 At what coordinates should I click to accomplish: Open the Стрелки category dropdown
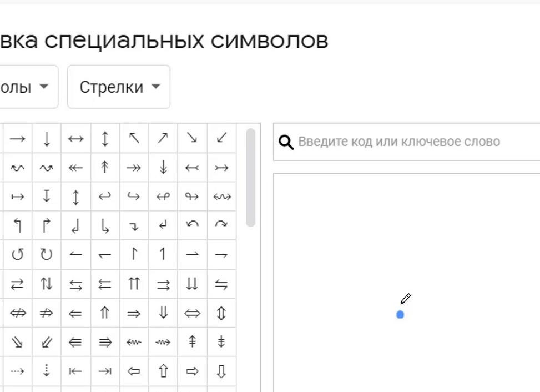(118, 87)
